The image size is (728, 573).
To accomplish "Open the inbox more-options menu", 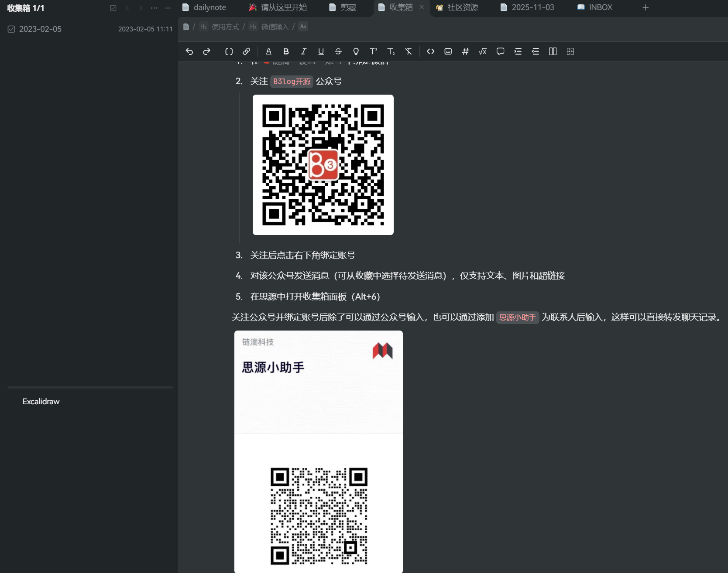I will 154,7.
